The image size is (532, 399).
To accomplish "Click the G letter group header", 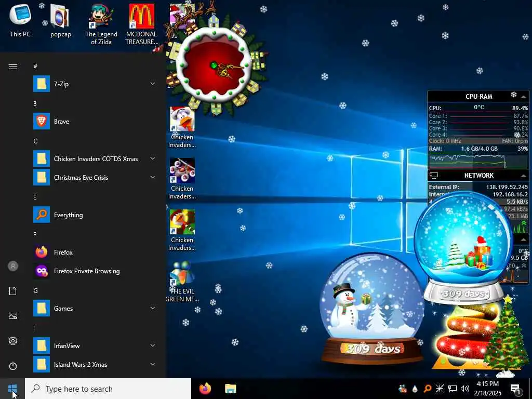I will point(35,290).
